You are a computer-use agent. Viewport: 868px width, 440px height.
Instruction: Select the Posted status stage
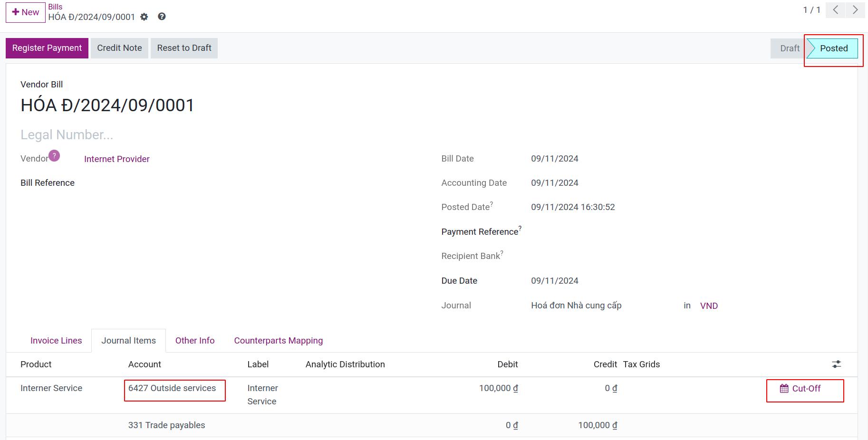833,48
